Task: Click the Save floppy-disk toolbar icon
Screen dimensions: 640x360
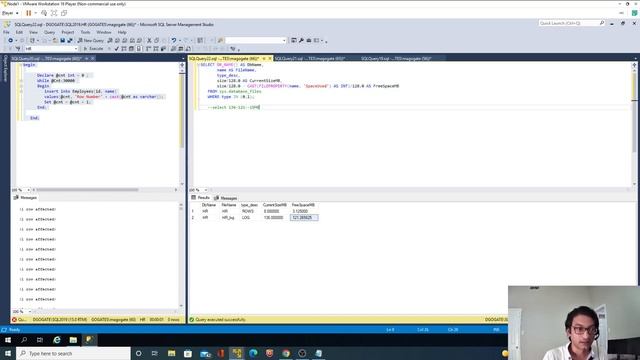Action: click(62, 40)
